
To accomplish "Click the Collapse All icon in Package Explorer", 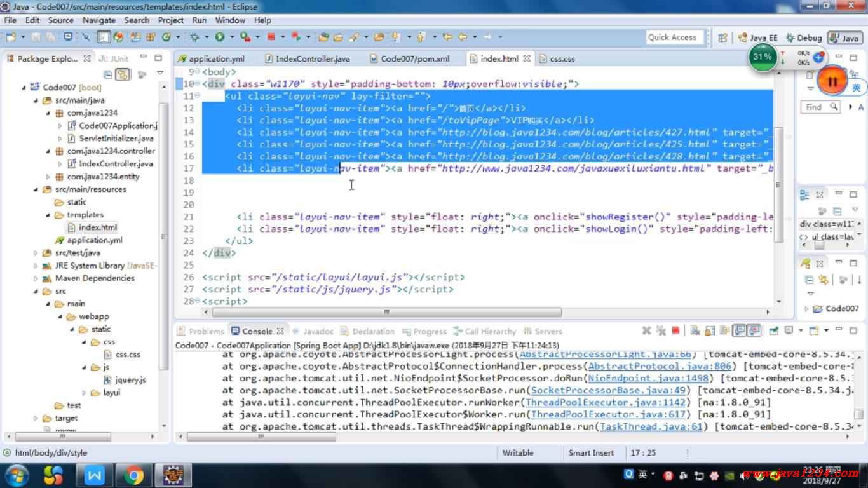I will click(108, 74).
